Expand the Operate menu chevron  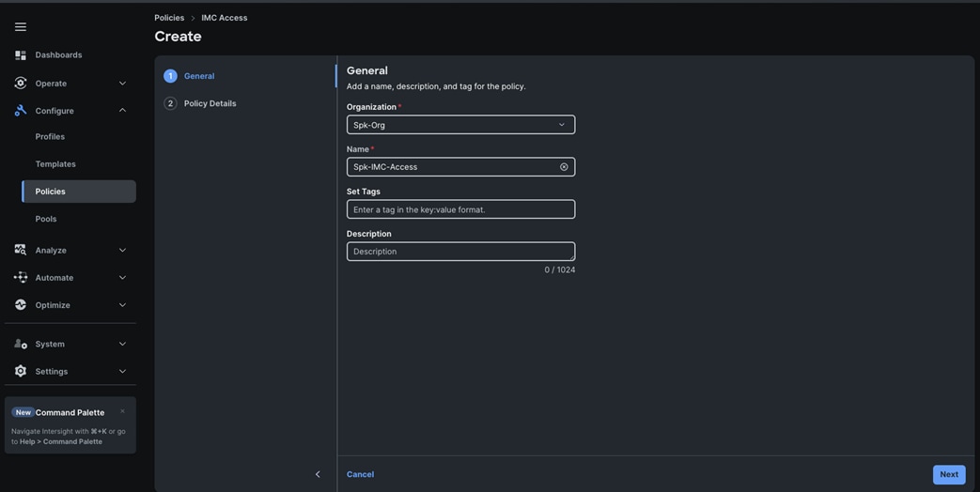[122, 83]
